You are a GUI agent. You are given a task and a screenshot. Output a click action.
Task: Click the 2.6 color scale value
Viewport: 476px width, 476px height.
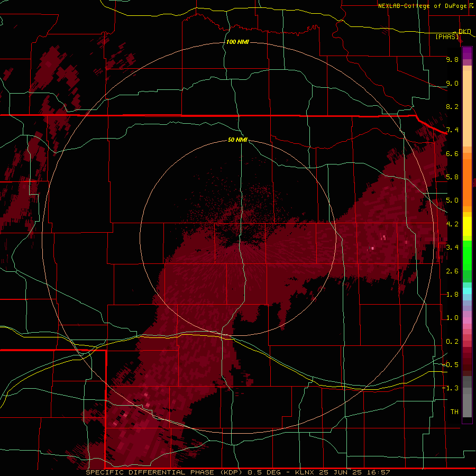pyautogui.click(x=452, y=271)
